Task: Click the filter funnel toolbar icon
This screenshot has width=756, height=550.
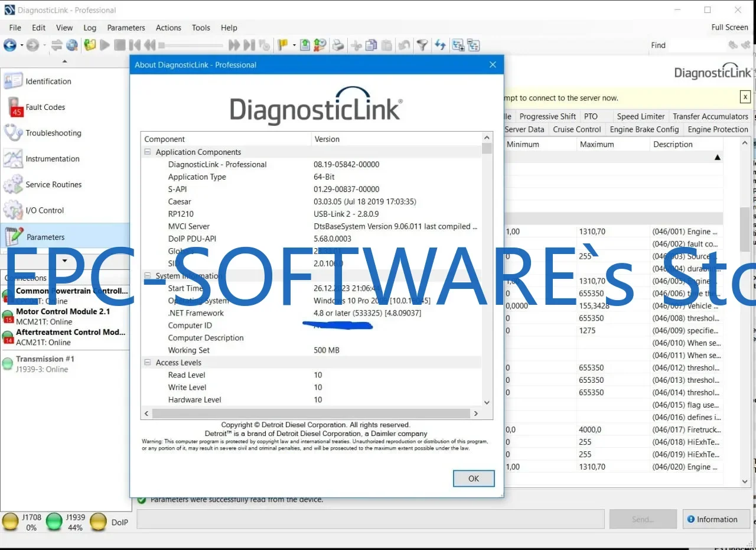Action: click(x=423, y=45)
